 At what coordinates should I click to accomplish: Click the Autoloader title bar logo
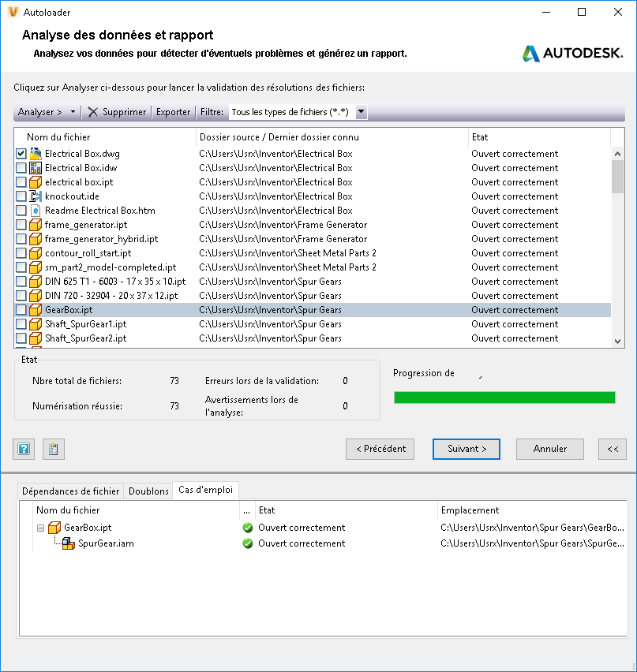click(x=13, y=12)
